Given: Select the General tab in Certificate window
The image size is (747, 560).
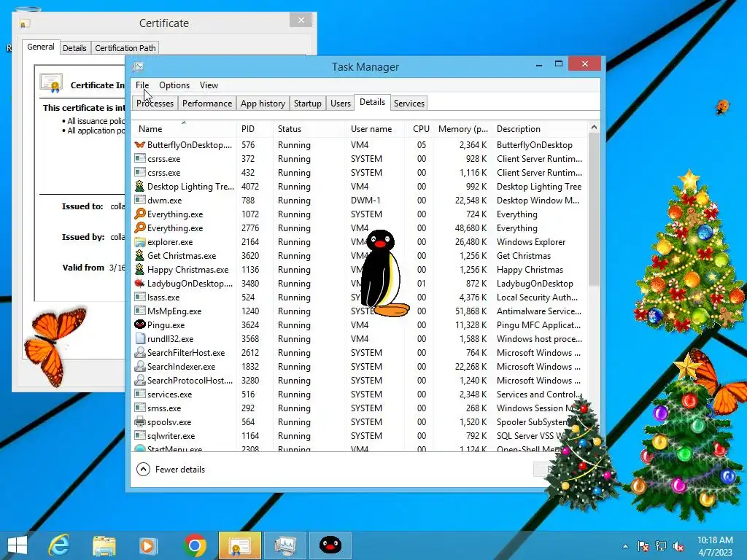Looking at the screenshot, I should coord(41,47).
